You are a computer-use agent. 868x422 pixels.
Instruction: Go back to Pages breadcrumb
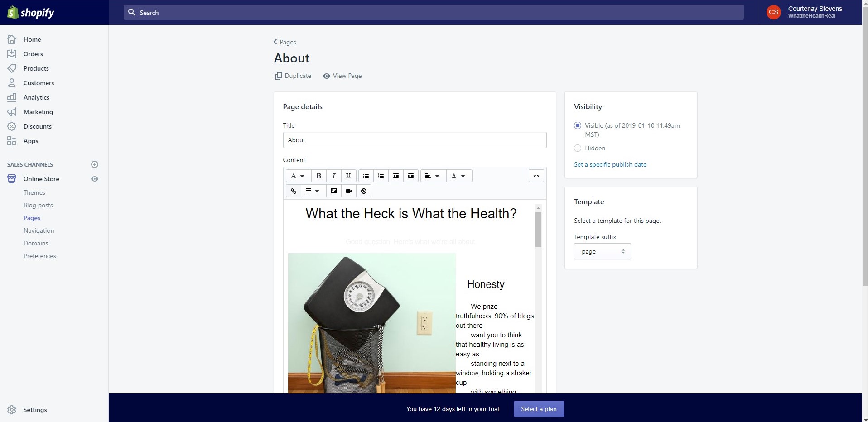pos(285,42)
